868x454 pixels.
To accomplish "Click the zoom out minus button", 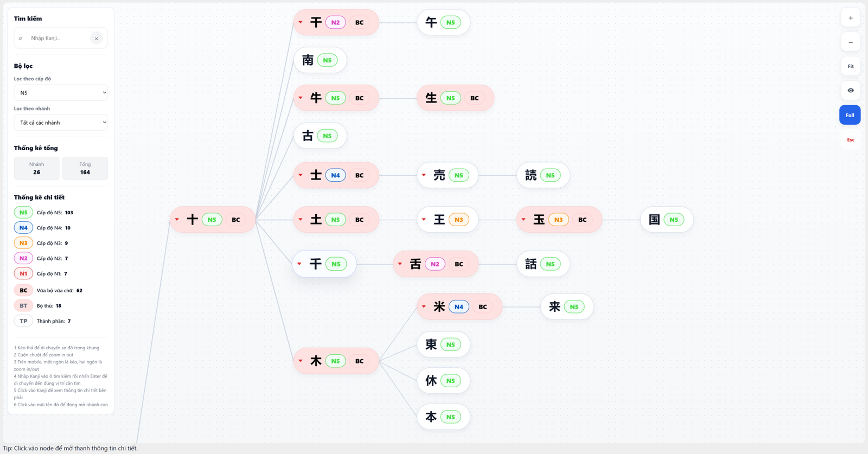I will pos(850,42).
